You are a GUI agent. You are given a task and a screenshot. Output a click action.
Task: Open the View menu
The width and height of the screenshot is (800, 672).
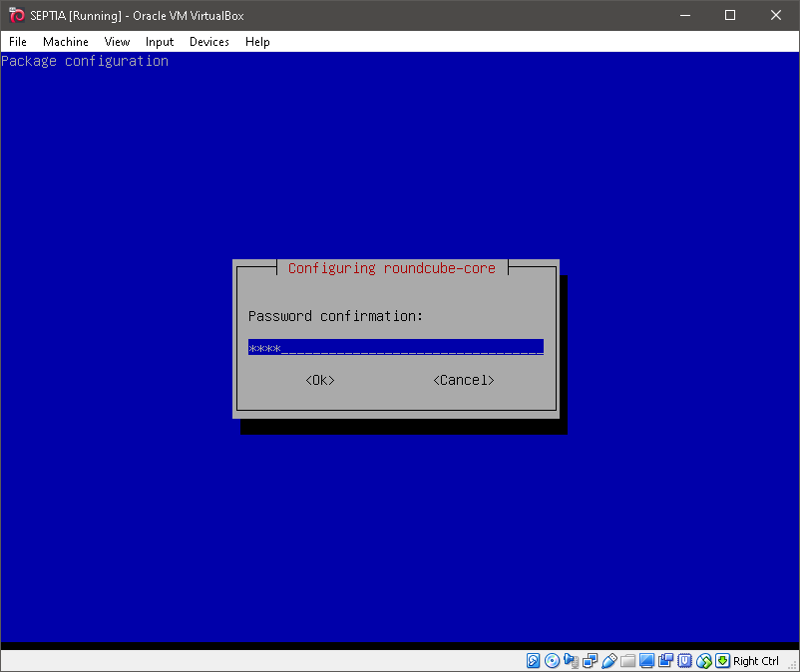point(117,42)
